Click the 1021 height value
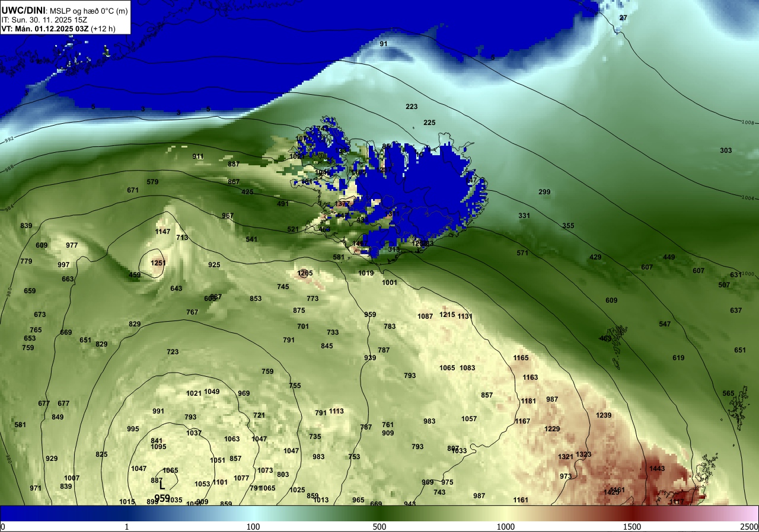 click(194, 393)
